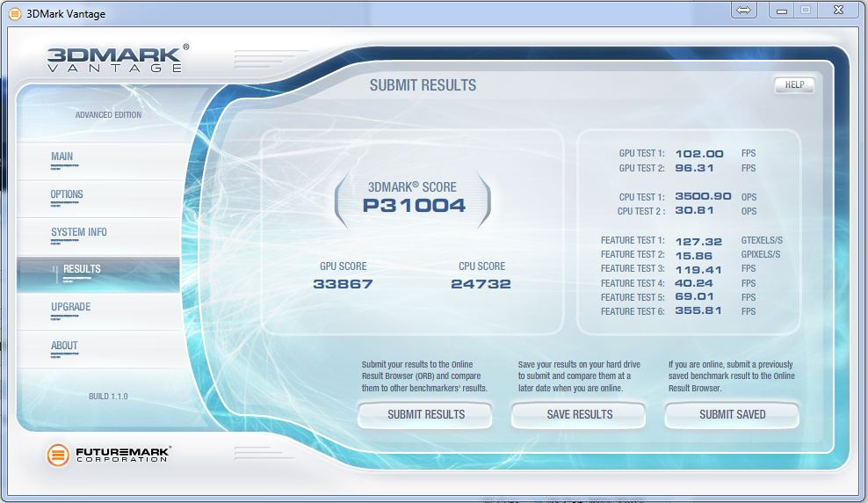
Task: Open the Help button
Action: coord(794,84)
